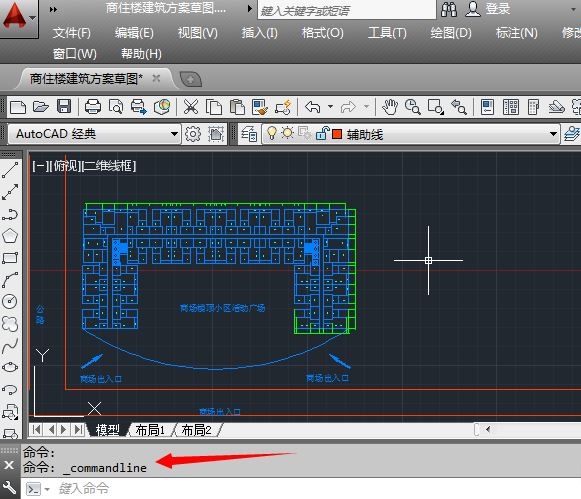581x499 pixels.
Task: Open Plot Preview icon
Action: point(116,107)
